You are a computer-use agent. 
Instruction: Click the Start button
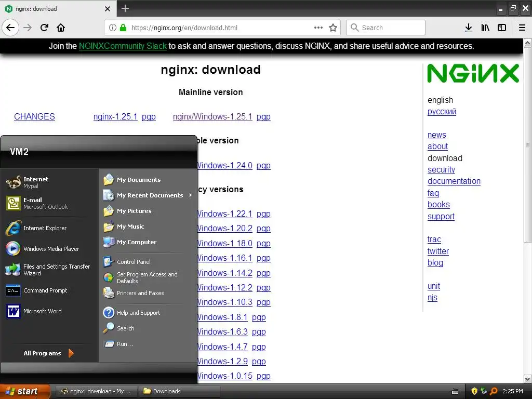(x=24, y=391)
